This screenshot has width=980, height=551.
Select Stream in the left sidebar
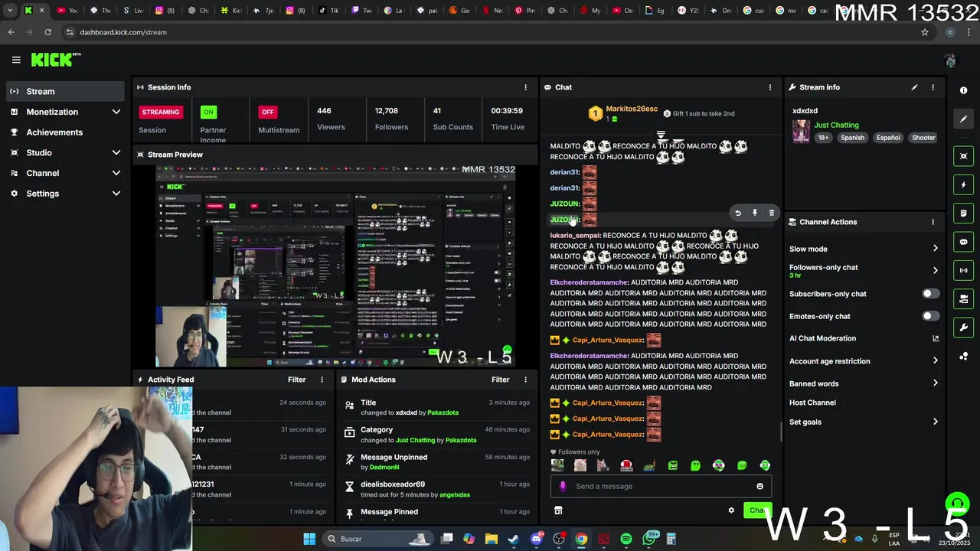point(64,91)
